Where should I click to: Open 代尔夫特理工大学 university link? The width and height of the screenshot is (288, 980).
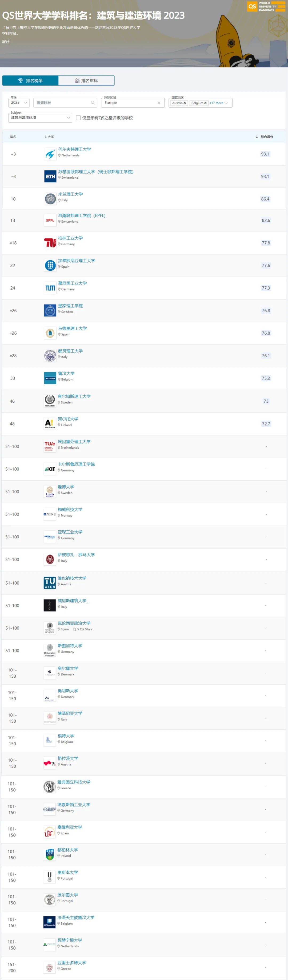[x=75, y=150]
